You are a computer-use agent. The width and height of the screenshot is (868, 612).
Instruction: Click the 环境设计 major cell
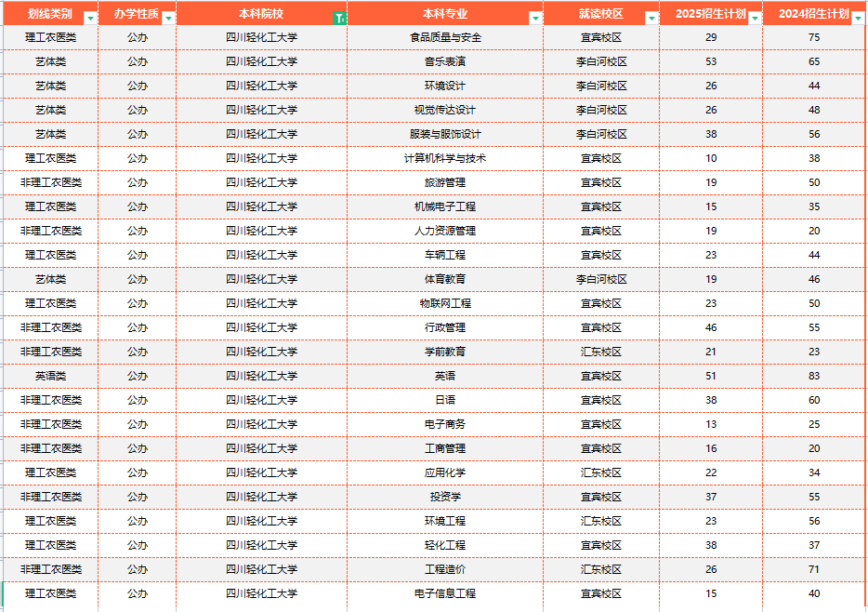445,86
